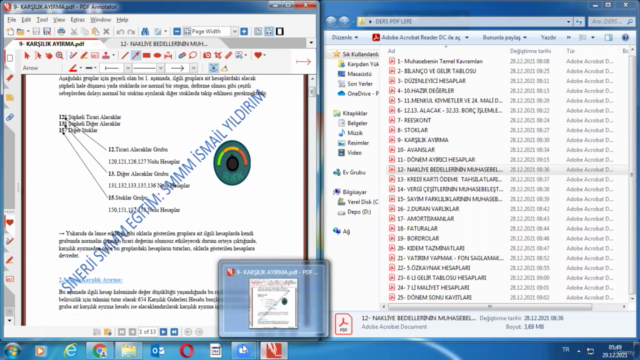Click the Ara: DERS search box
640x360 pixels.
tap(611, 21)
